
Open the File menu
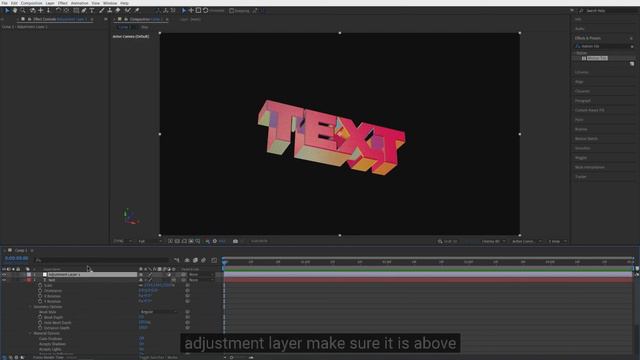(4, 3)
